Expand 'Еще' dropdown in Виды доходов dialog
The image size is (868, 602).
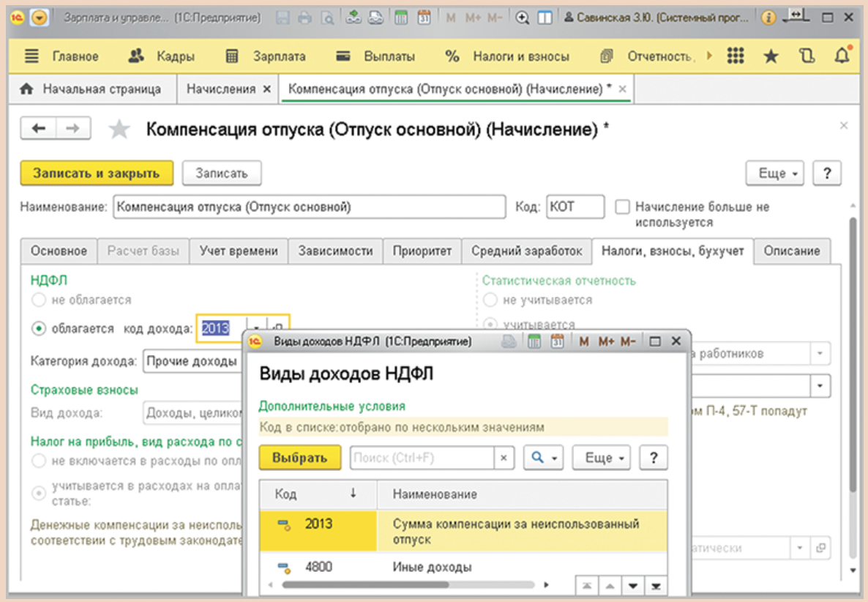tap(602, 458)
